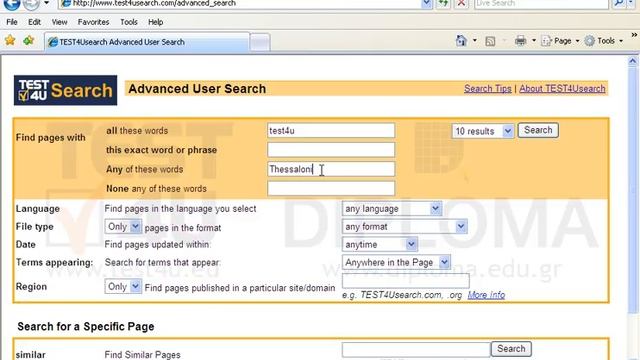Click the scrollbar up arrow
640x360 pixels.
(x=633, y=61)
